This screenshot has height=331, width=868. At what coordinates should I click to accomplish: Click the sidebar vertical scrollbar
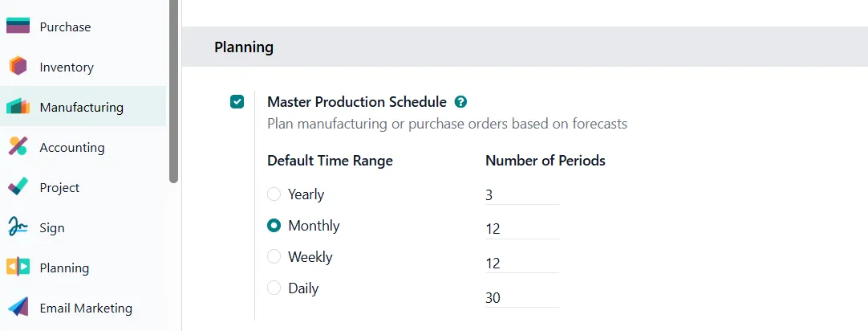pos(174,92)
